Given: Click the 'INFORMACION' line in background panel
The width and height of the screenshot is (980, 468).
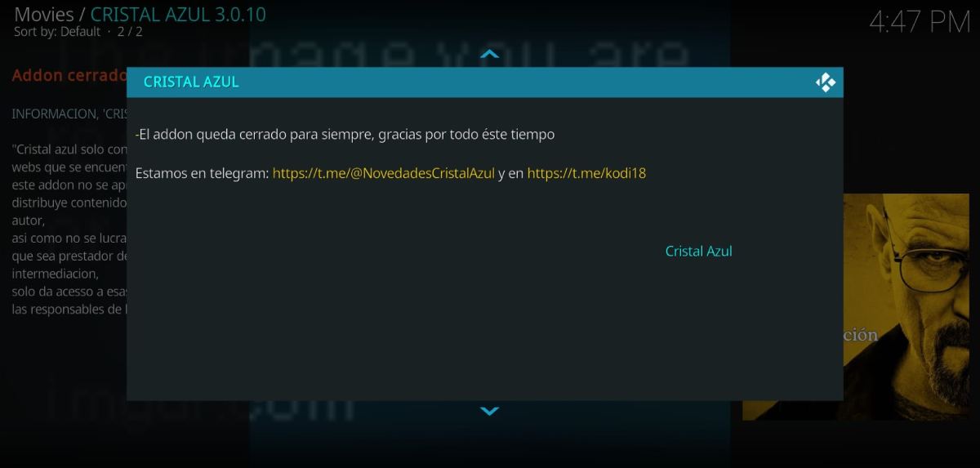Looking at the screenshot, I should [x=69, y=114].
